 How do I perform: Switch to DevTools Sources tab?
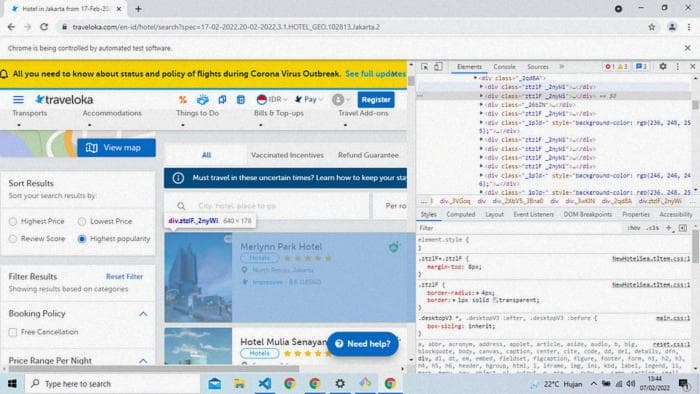pos(538,66)
